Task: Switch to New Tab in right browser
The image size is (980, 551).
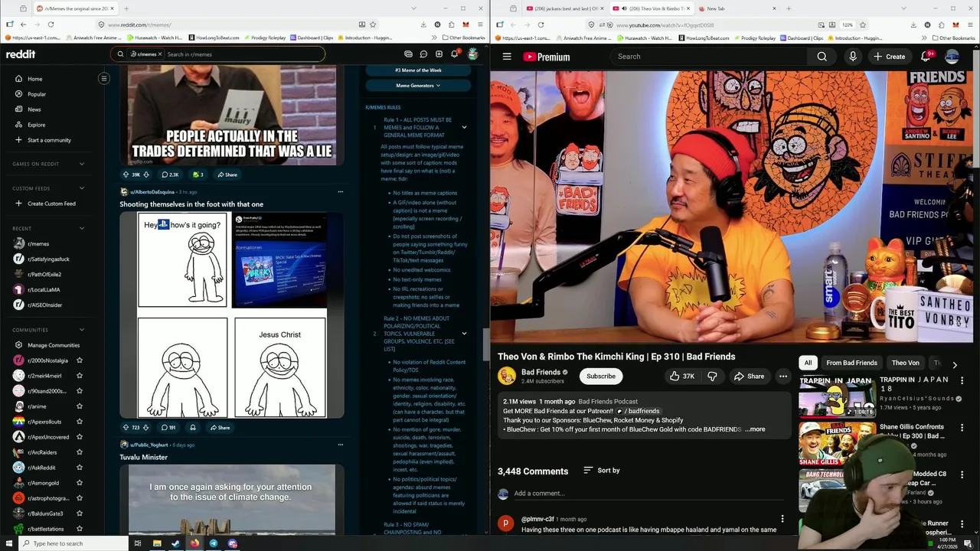Action: coord(735,8)
